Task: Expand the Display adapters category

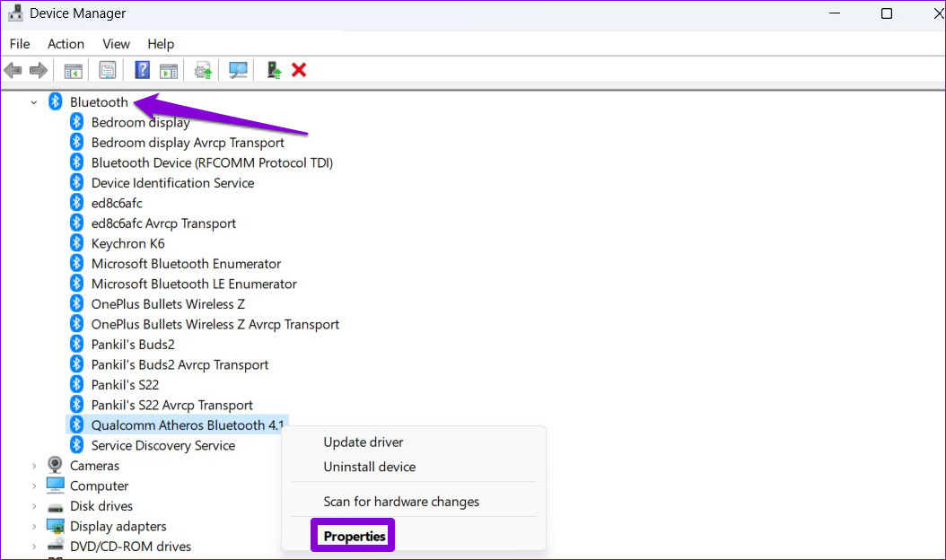Action: [34, 526]
